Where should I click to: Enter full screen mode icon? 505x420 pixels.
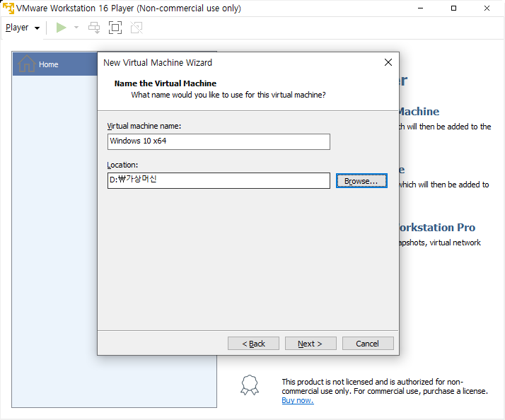(x=115, y=28)
